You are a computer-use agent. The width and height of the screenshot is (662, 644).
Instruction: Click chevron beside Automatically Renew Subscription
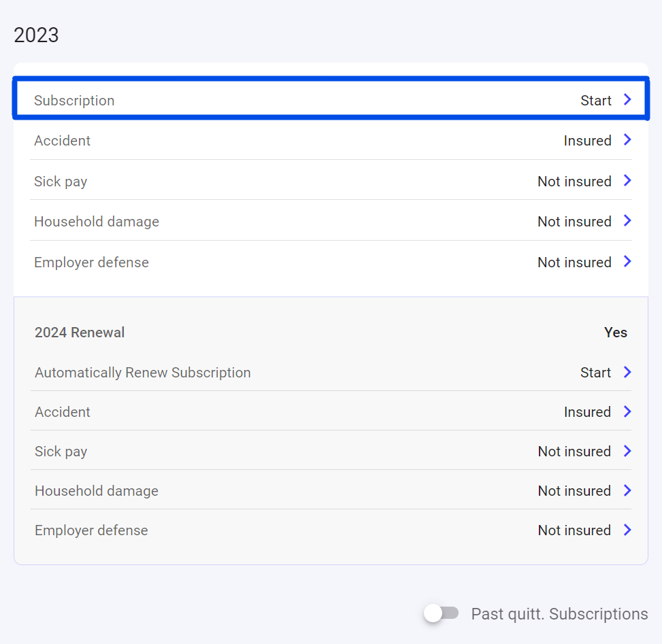point(627,372)
